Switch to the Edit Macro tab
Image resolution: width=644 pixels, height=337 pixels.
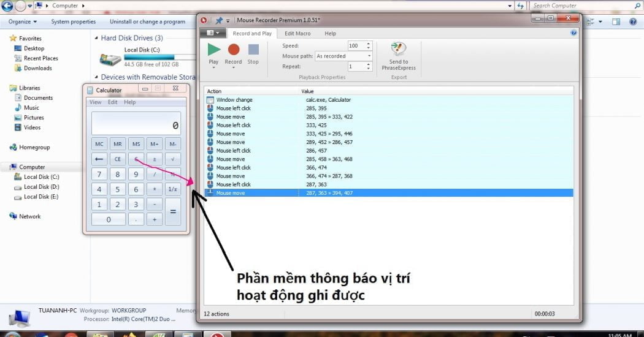[297, 33]
